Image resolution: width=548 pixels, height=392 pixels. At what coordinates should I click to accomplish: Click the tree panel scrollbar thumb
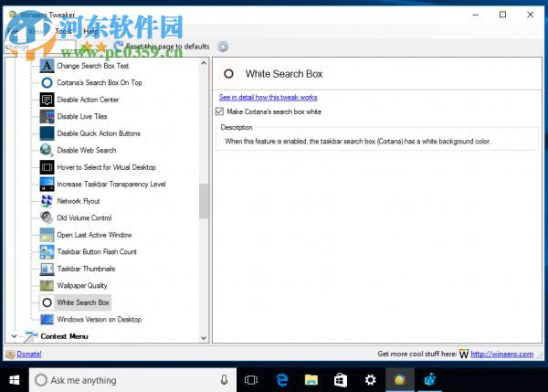204,201
